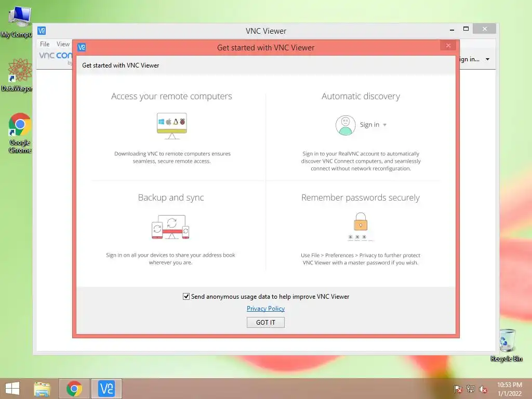This screenshot has height=399, width=532.
Task: Click the remote computers monitor icon
Action: tap(171, 126)
